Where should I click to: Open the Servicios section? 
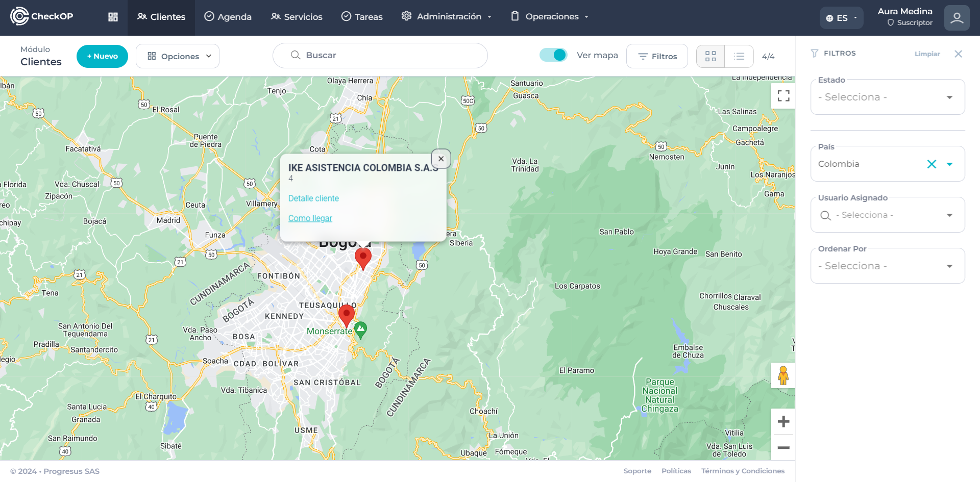(297, 17)
